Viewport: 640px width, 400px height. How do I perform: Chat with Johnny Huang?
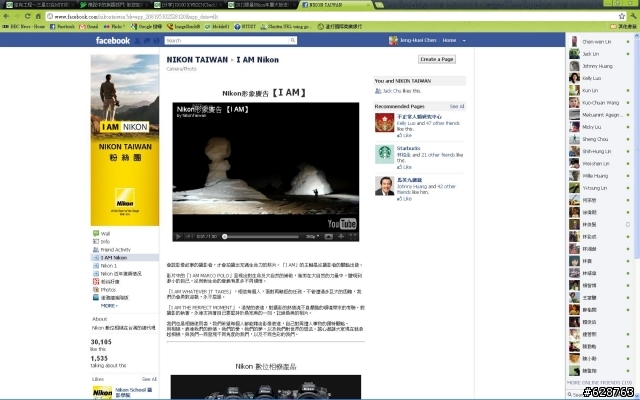point(600,66)
